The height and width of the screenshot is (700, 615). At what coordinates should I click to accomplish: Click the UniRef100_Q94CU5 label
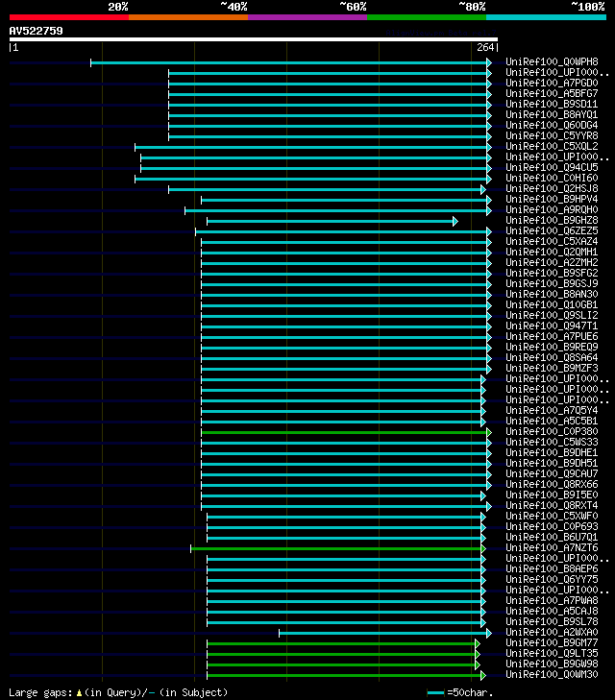pos(552,167)
